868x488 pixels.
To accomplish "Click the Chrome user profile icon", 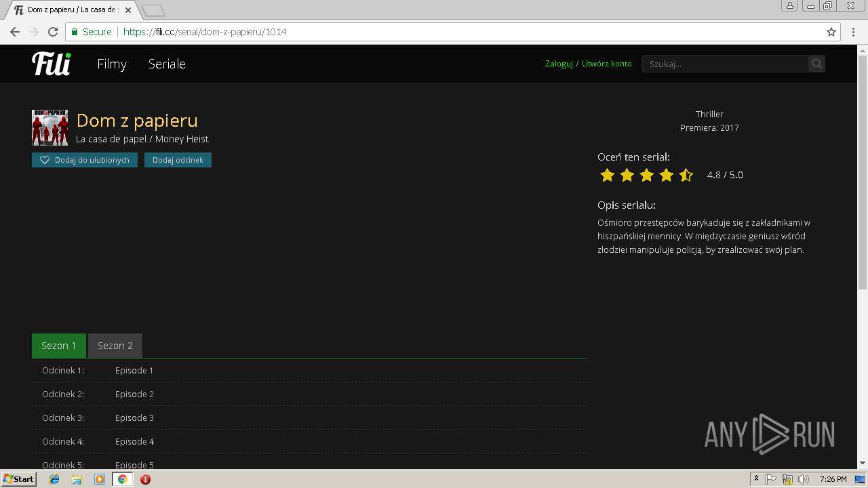I will tap(790, 5).
